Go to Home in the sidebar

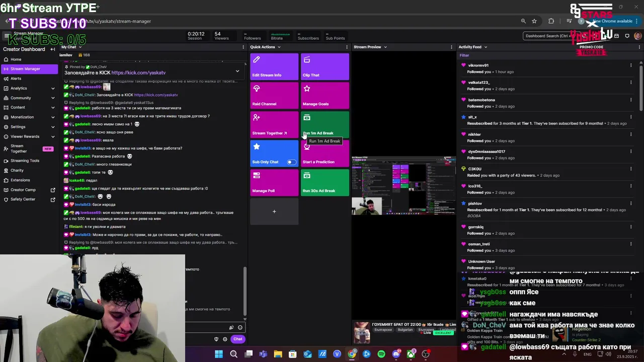pyautogui.click(x=29, y=59)
